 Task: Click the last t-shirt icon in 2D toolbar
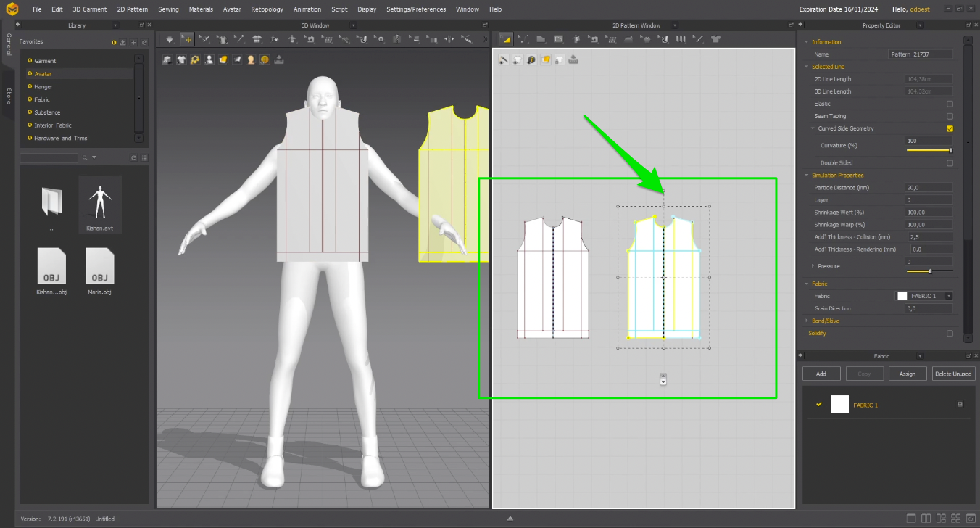point(715,39)
